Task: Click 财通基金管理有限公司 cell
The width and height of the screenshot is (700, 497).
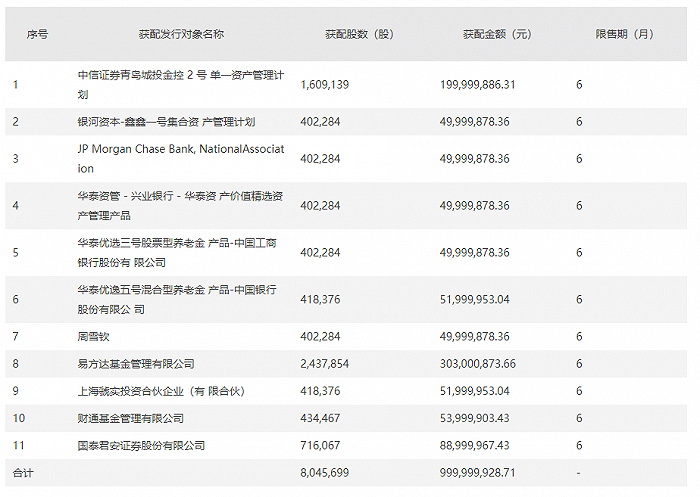Action: coord(130,418)
